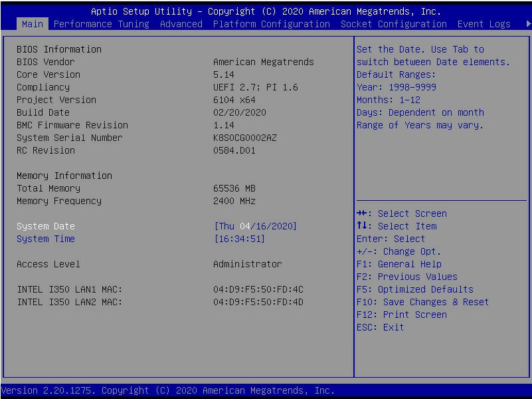Select the System Time label
This screenshot has height=399, width=532.
click(46, 239)
